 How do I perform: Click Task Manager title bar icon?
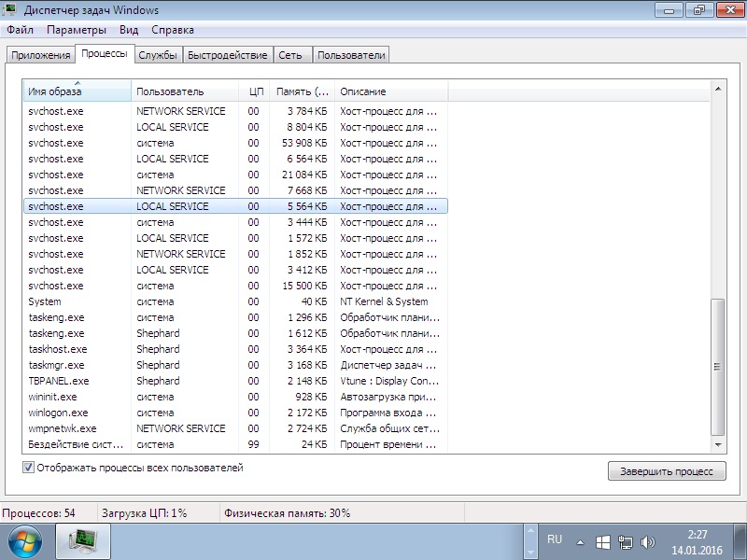pyautogui.click(x=9, y=9)
